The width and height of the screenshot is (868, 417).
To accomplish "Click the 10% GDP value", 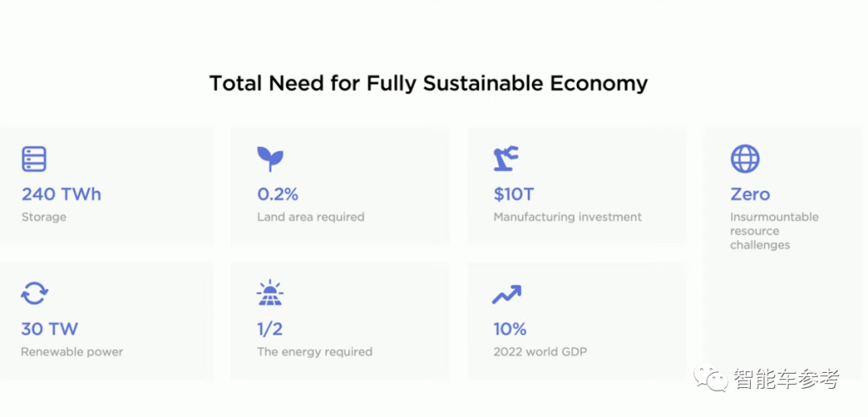I will pos(510,329).
